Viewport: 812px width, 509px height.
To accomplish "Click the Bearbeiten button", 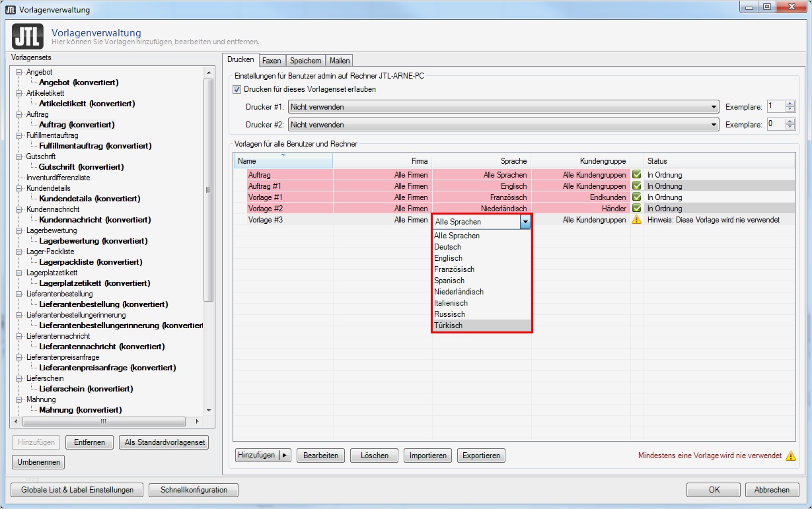I will click(320, 456).
